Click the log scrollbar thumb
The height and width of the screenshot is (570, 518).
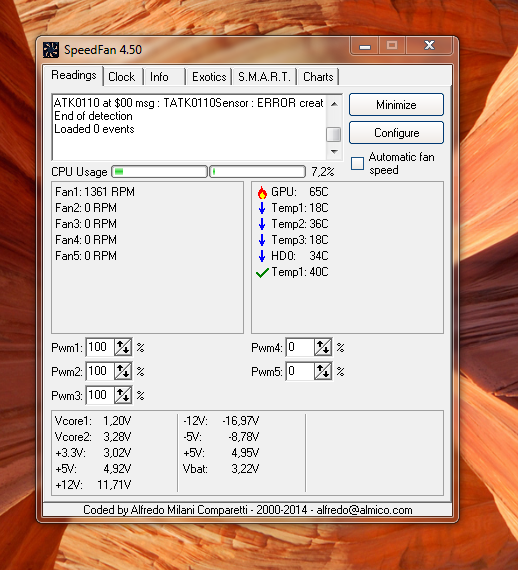click(333, 134)
